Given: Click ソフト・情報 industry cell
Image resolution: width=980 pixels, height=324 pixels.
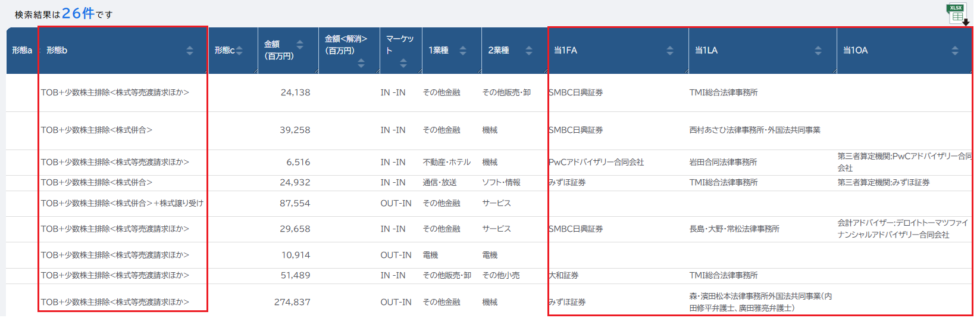Looking at the screenshot, I should click(501, 182).
